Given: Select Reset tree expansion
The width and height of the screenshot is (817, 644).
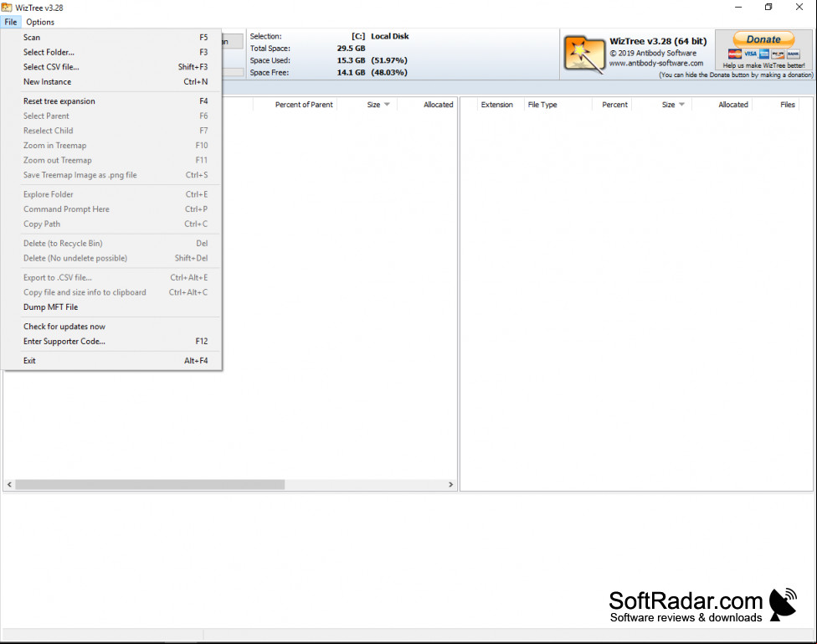Looking at the screenshot, I should pos(111,101).
